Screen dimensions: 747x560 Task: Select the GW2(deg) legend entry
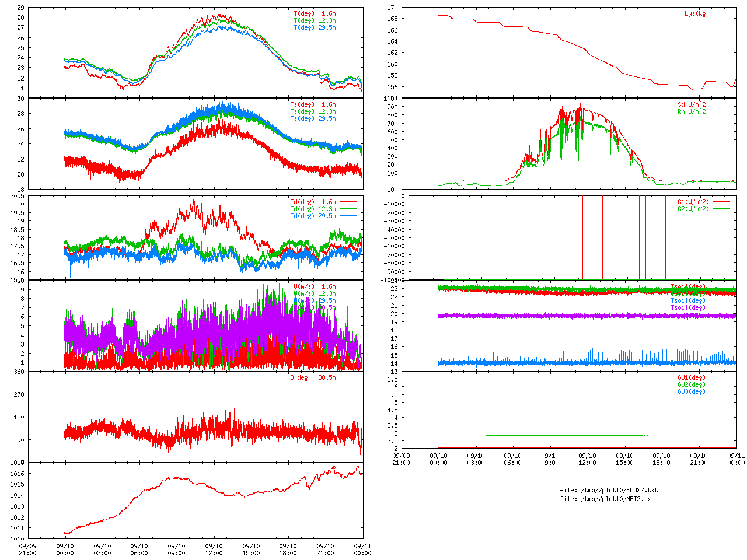pyautogui.click(x=691, y=384)
